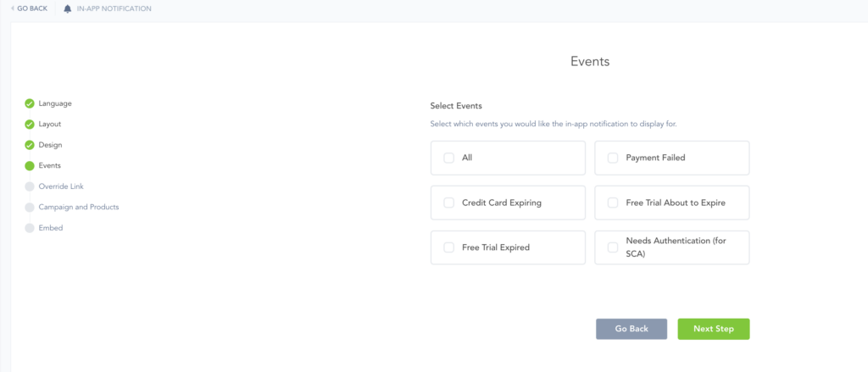This screenshot has height=372, width=868.
Task: Click the green dot beside Events step
Action: (x=30, y=166)
